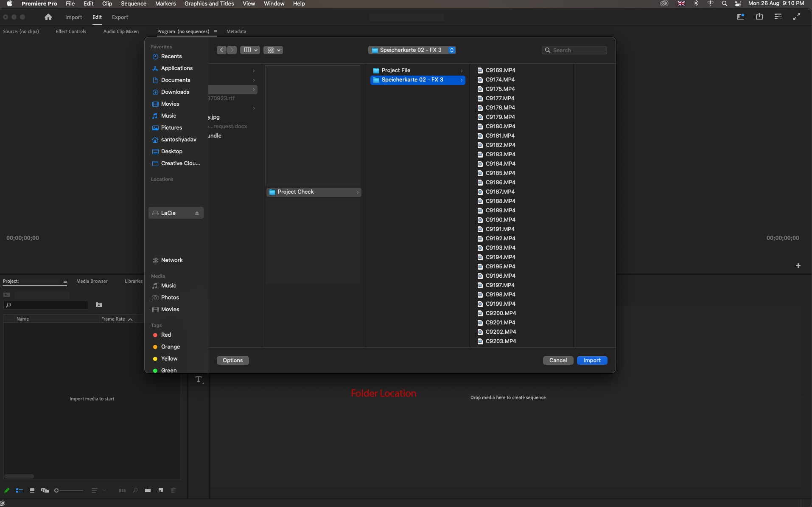Create a New Bin
The width and height of the screenshot is (812, 507).
pyautogui.click(x=148, y=490)
